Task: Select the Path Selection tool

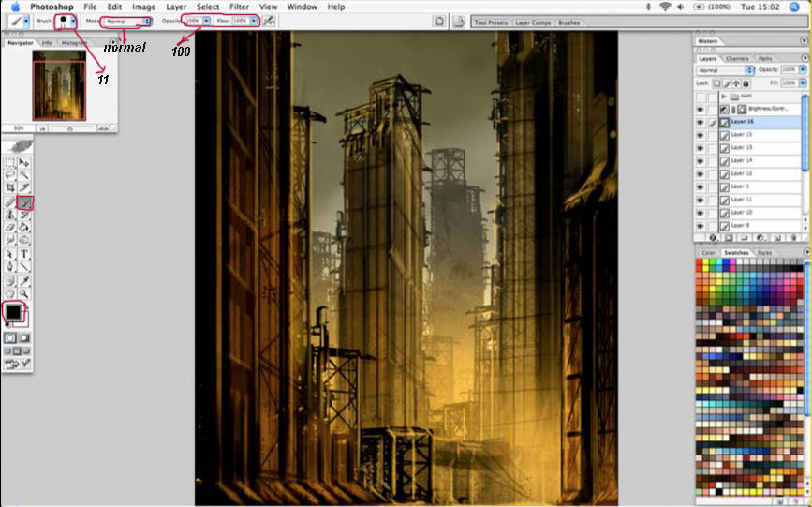Action: coord(10,254)
